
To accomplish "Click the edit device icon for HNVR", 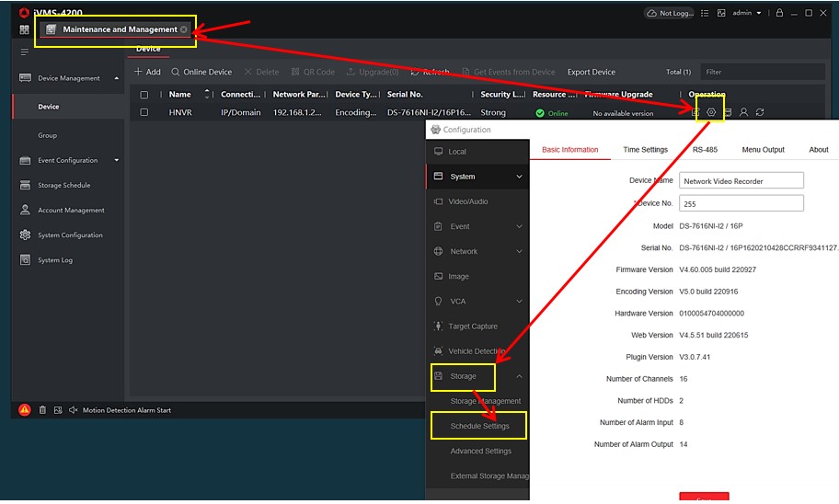I will pyautogui.click(x=695, y=112).
